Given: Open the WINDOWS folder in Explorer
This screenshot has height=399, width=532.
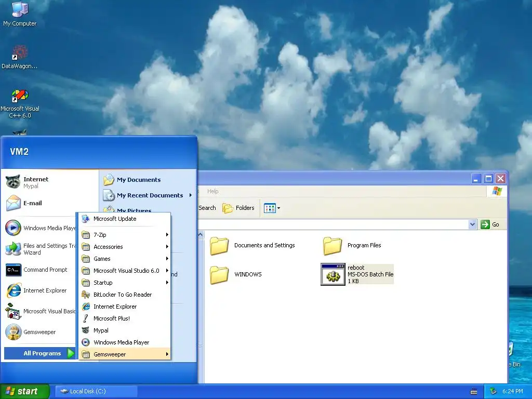Looking at the screenshot, I should [236, 274].
